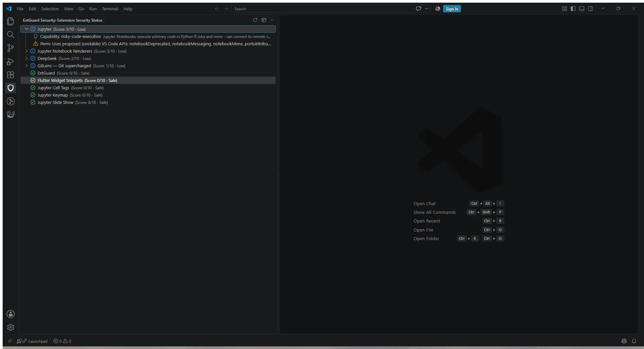The image size is (644, 349).
Task: Open the Copilot status icon in status bar
Action: pos(624,341)
